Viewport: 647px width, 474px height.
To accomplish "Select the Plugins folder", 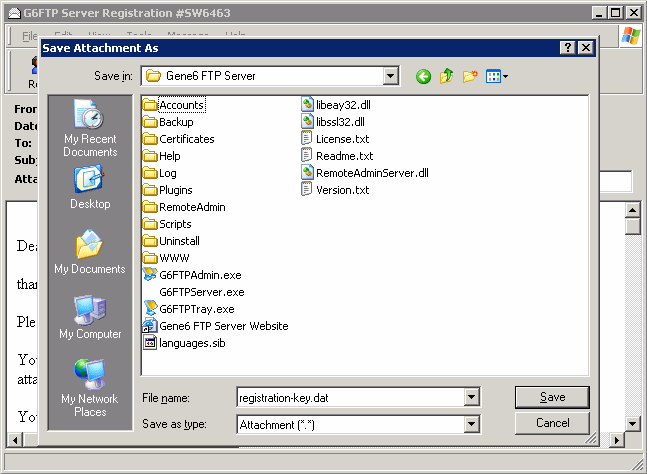I will pyautogui.click(x=168, y=190).
